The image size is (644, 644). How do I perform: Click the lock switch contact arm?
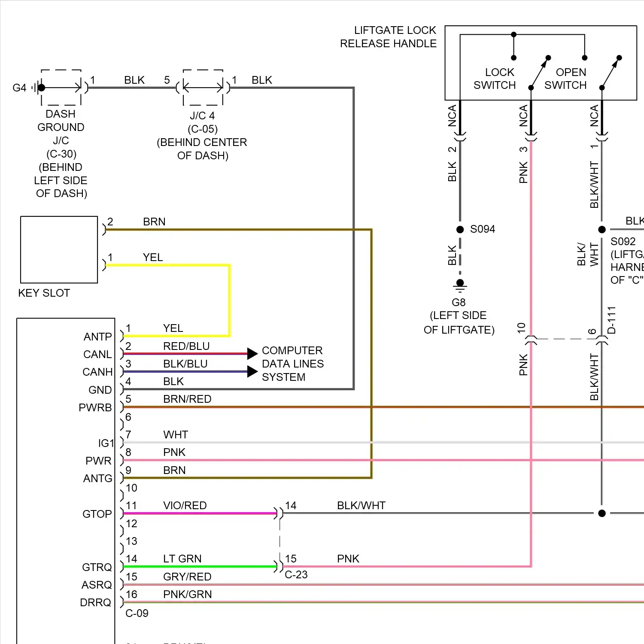540,73
